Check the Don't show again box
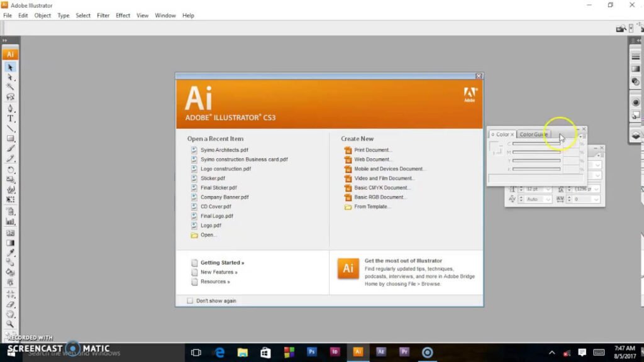644x362 pixels. [190, 301]
